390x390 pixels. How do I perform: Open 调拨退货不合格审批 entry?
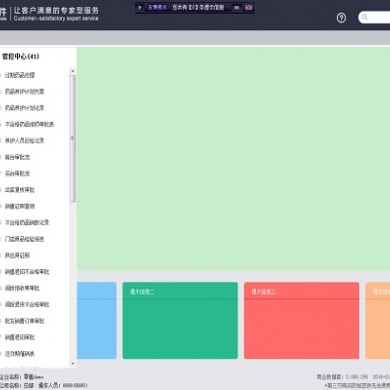(x=27, y=304)
